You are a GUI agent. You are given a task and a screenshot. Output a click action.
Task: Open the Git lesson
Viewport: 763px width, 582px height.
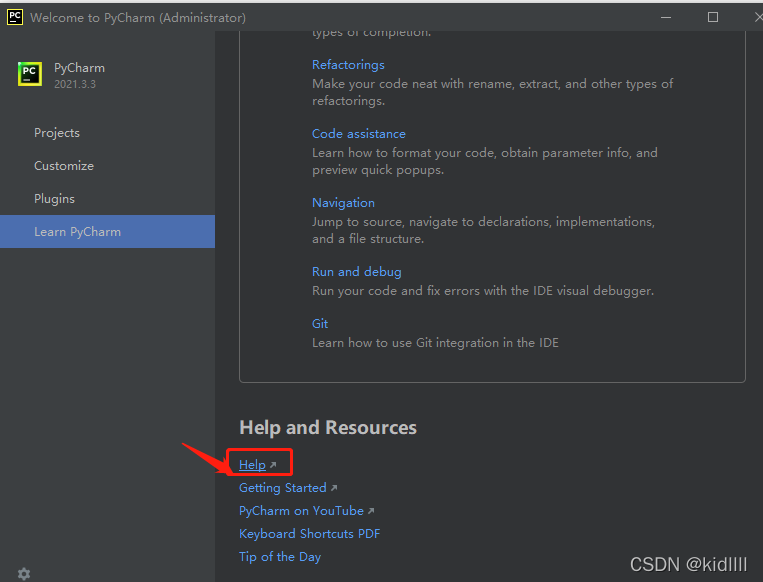pos(320,324)
